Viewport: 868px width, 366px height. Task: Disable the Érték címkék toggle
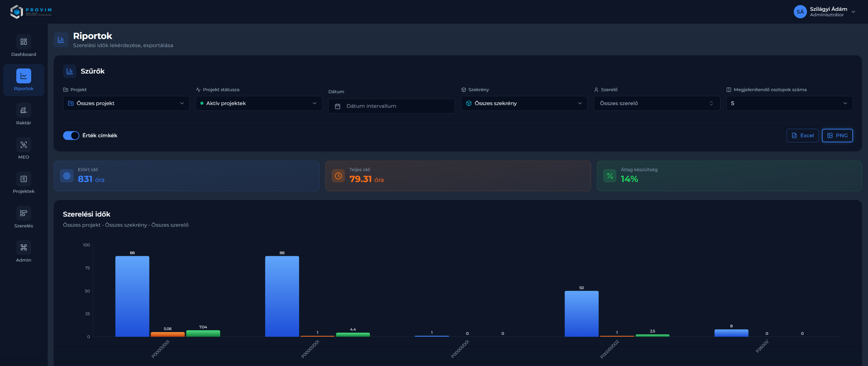pyautogui.click(x=71, y=135)
